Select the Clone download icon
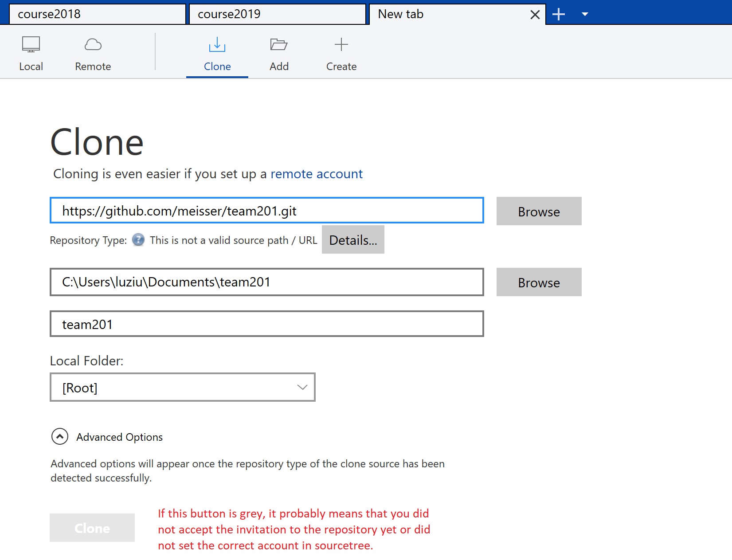Image resolution: width=732 pixels, height=560 pixels. [217, 45]
